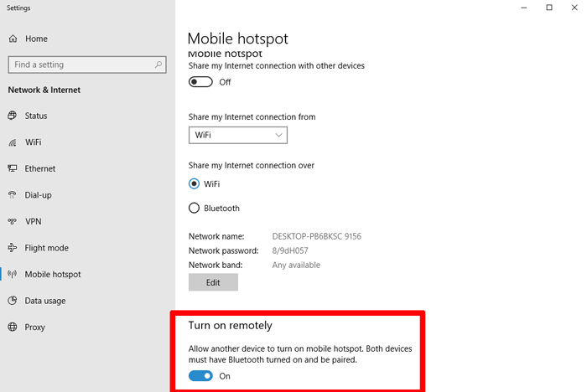Viewport: 587px width, 392px height.
Task: Click the Home icon in sidebar
Action: pos(13,39)
